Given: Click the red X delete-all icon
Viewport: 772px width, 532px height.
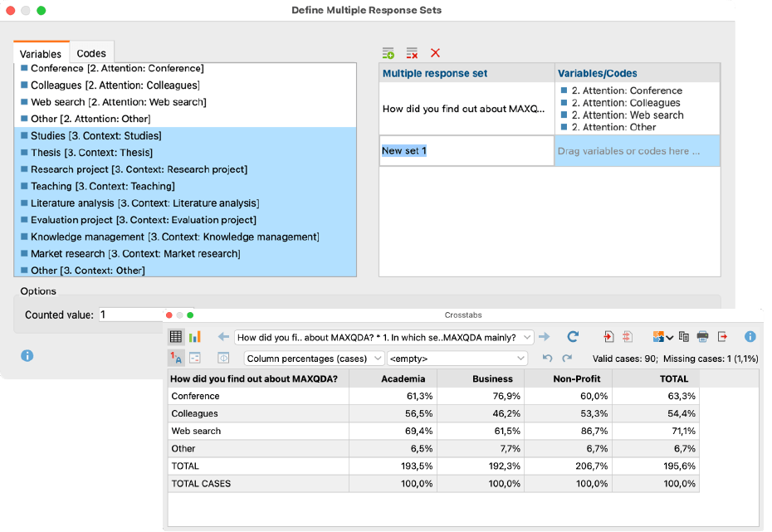Looking at the screenshot, I should coord(435,53).
